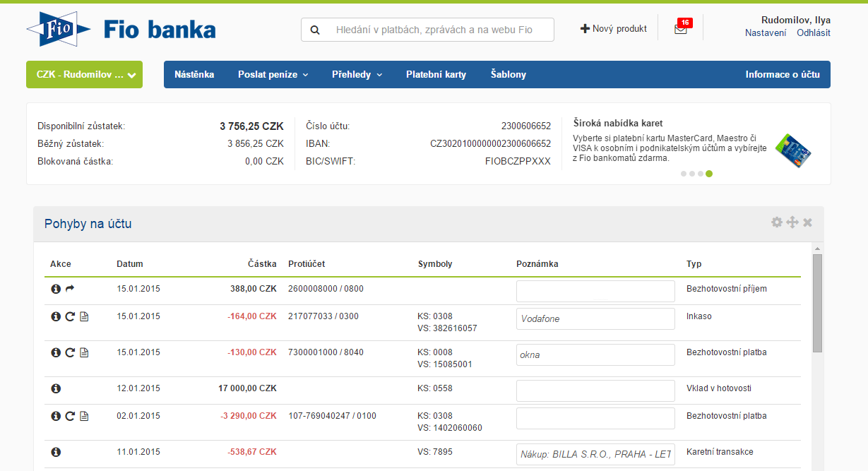Open the Fio banka logo homepage

point(121,29)
